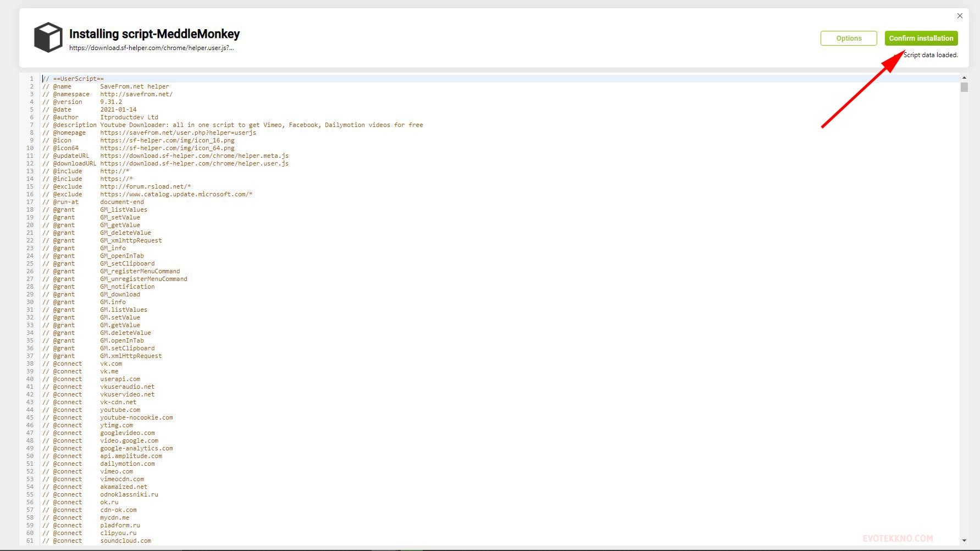Click the connect entry "soundcloud.com"
The width and height of the screenshot is (980, 551).
point(125,541)
